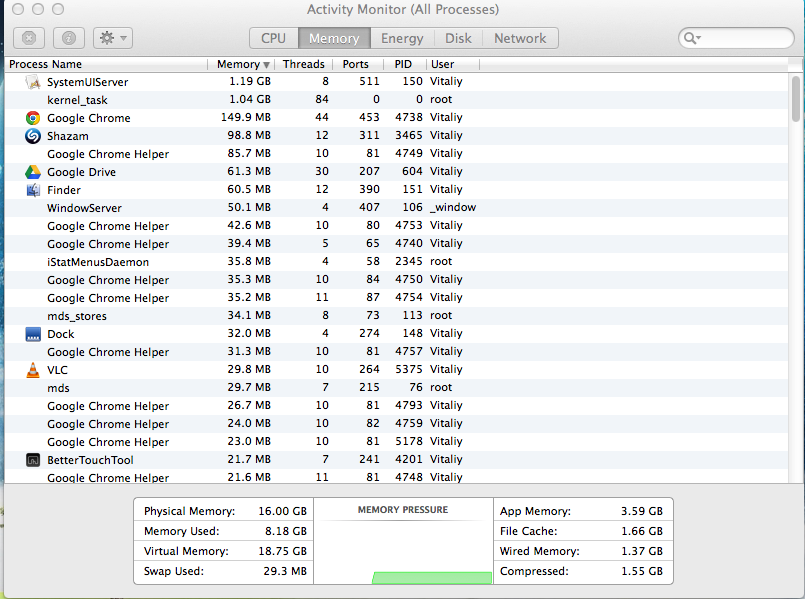Click the Finder app icon
This screenshot has width=805, height=599.
(x=33, y=190)
